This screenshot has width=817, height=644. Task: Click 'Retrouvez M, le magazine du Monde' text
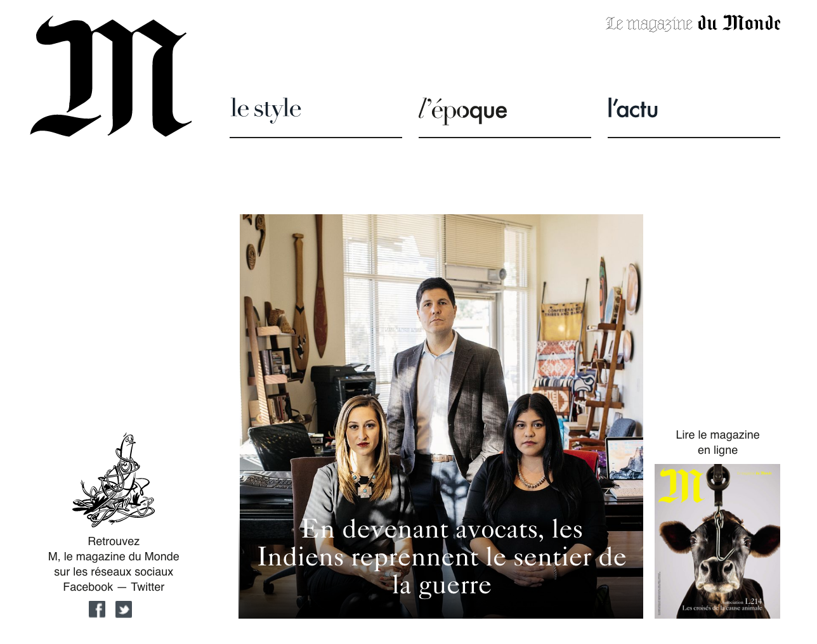click(x=114, y=549)
